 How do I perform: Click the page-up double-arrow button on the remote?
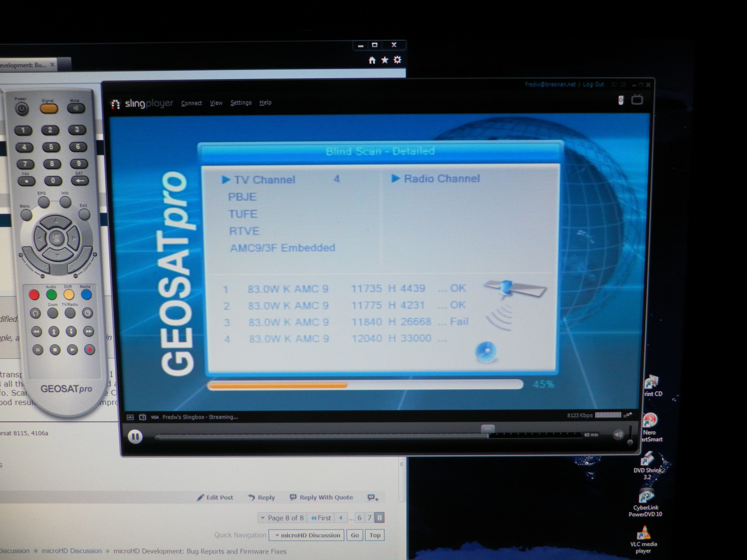click(x=54, y=332)
